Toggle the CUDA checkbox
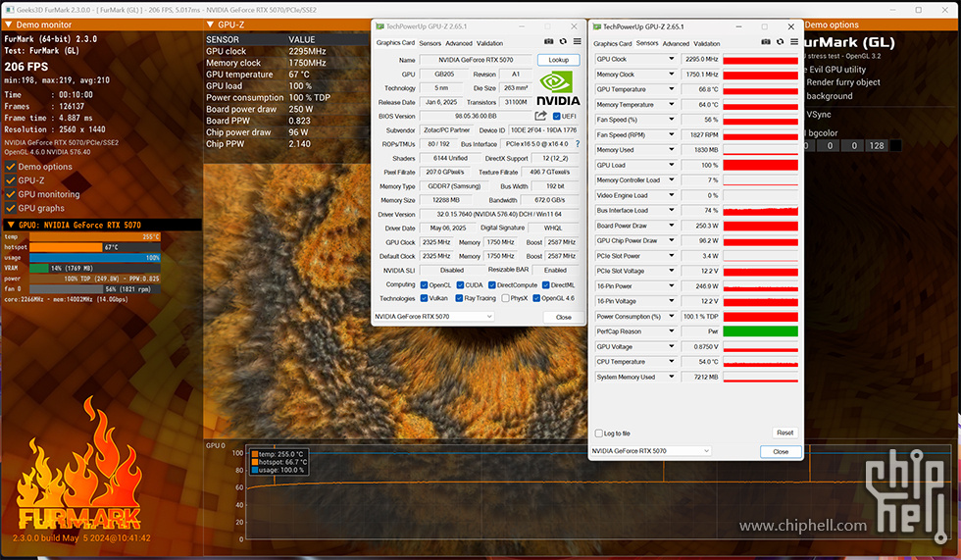This screenshot has width=961, height=560. 460,284
